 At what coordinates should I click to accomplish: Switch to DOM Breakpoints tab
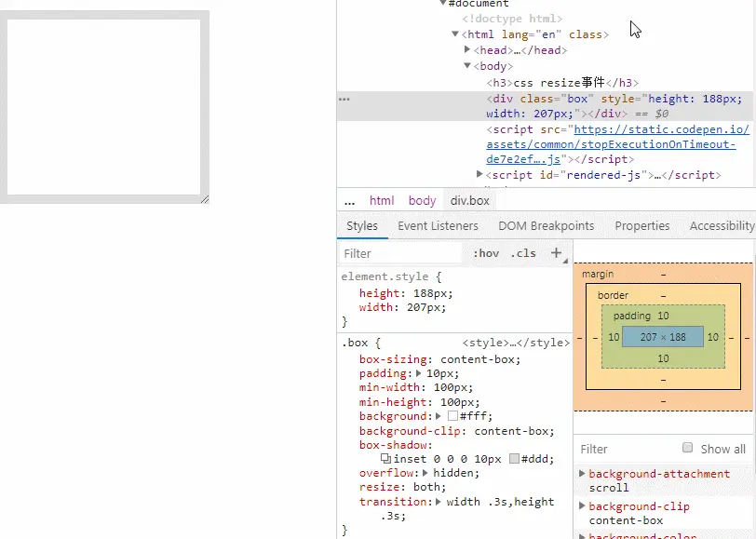[546, 225]
